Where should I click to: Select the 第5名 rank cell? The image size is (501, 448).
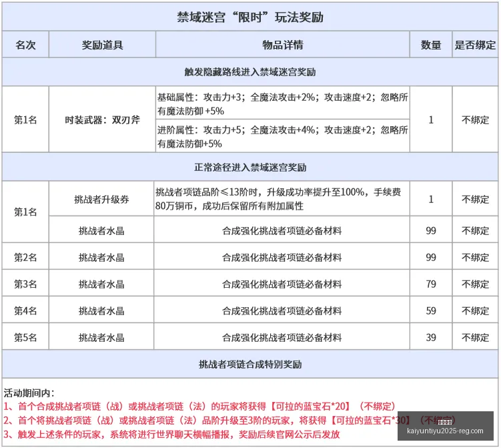pyautogui.click(x=25, y=337)
